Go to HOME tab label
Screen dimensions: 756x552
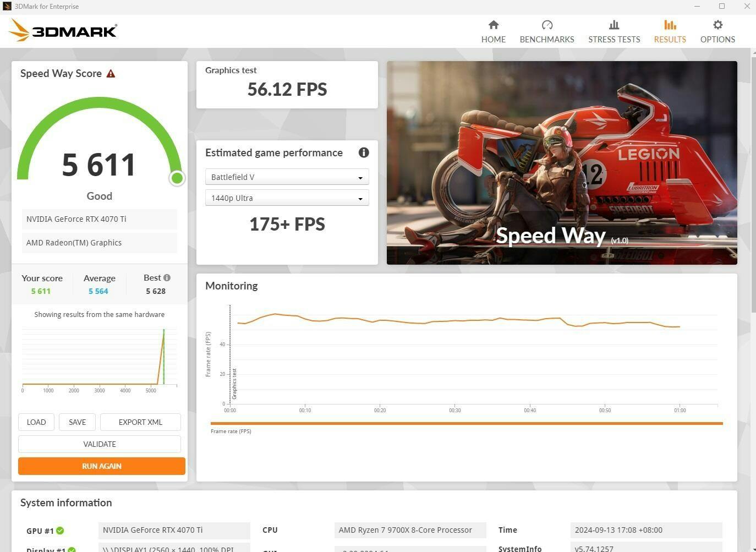pos(494,40)
